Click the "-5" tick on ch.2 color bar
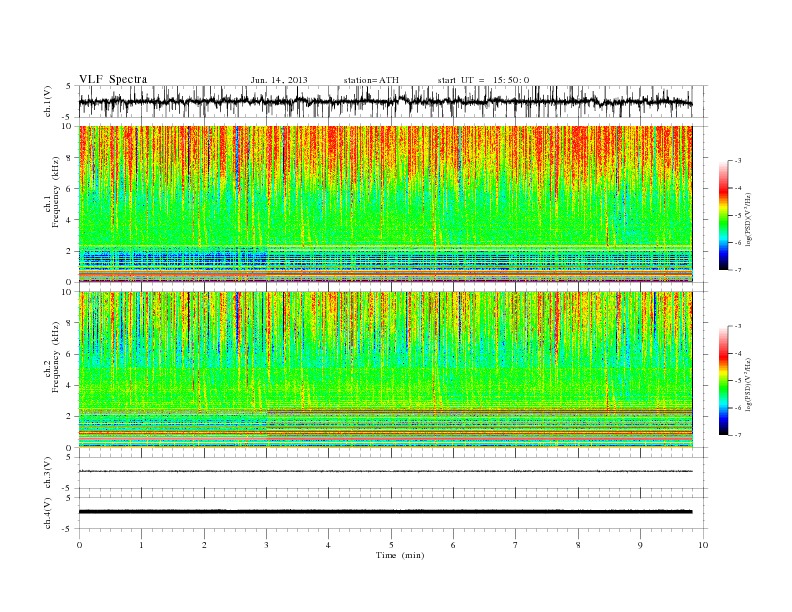This screenshot has width=792, height=612. pyautogui.click(x=737, y=381)
